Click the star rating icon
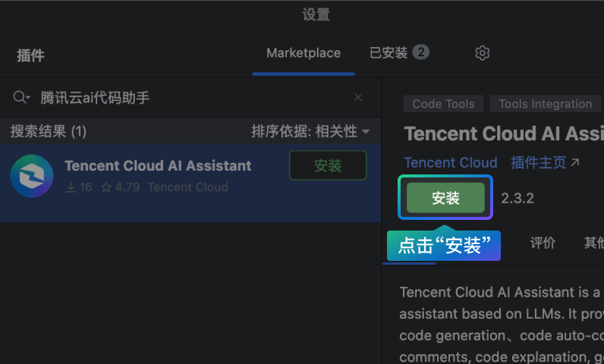The height and width of the screenshot is (364, 604). pyautogui.click(x=106, y=187)
